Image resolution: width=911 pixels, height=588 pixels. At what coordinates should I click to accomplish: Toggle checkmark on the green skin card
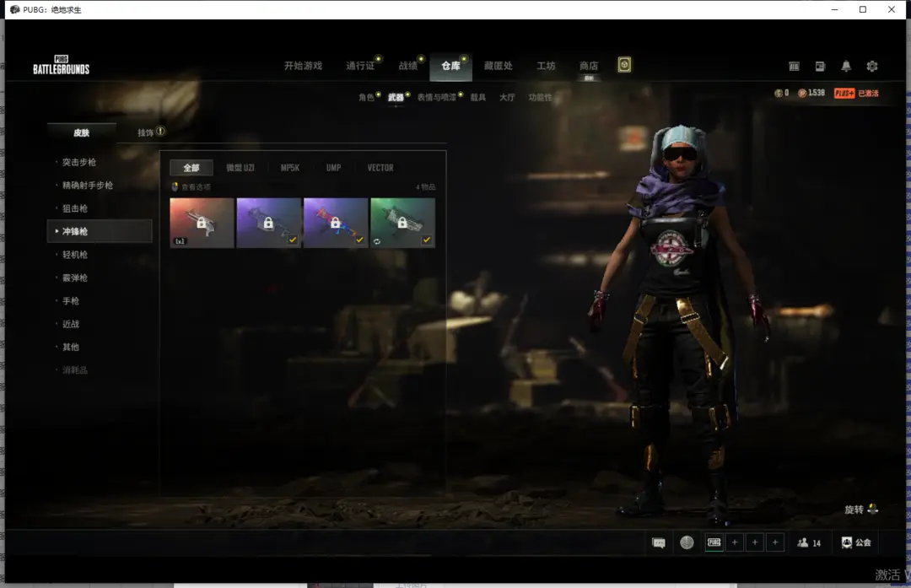(427, 240)
